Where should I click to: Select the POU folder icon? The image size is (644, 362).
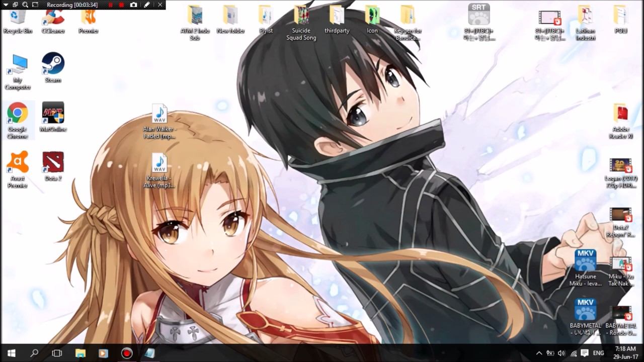621,20
